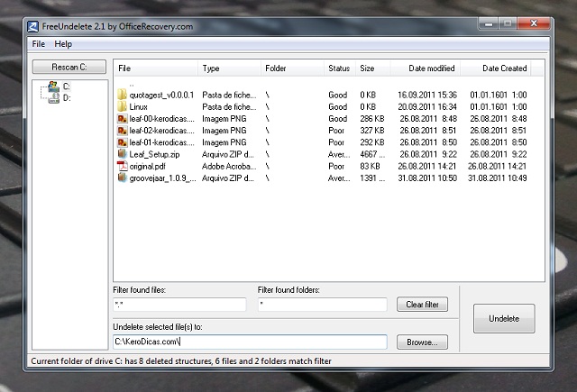The width and height of the screenshot is (577, 392).
Task: Select the original.pdf file name
Action: point(148,166)
